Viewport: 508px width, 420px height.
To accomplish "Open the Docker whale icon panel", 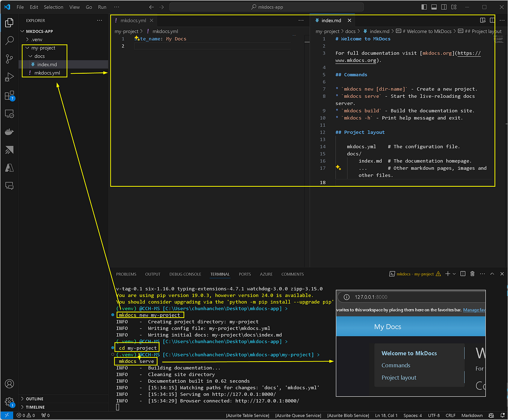I will [9, 132].
